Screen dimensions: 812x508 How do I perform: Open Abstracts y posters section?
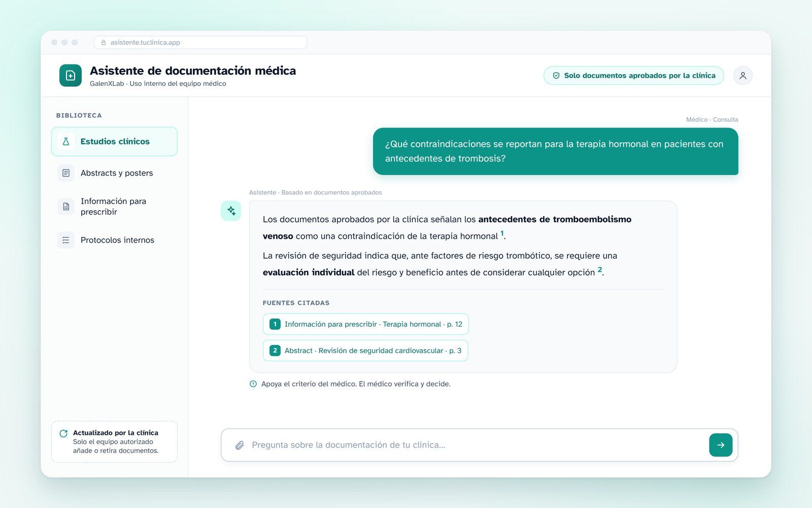114,173
